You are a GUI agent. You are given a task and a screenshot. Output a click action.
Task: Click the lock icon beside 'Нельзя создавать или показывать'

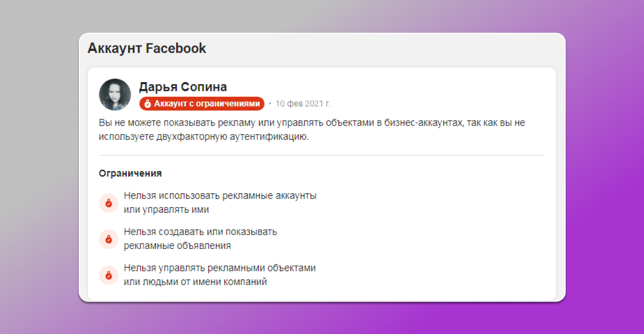109,239
